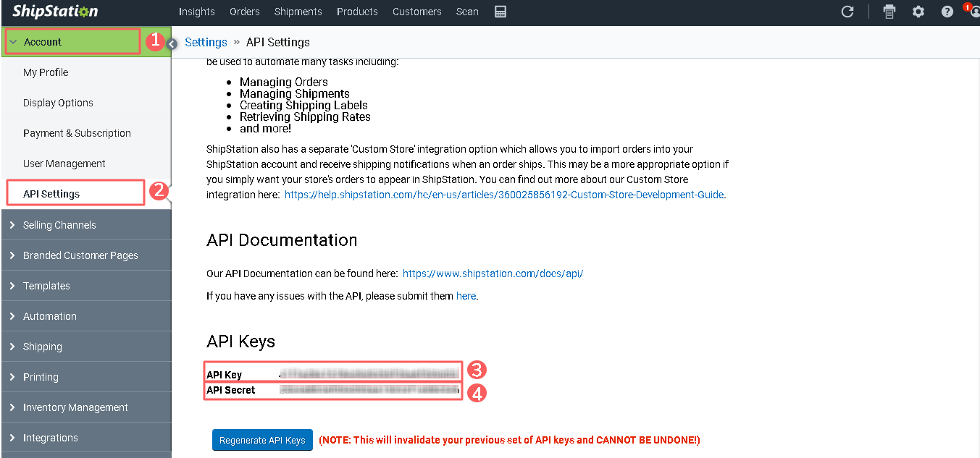Click the API Keys heading
The width and height of the screenshot is (980, 458).
tap(241, 342)
